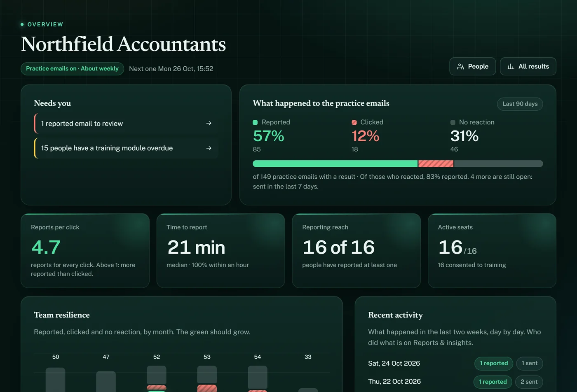Click 1 reported badge for Thu, 22 Oct 2026

(493, 382)
